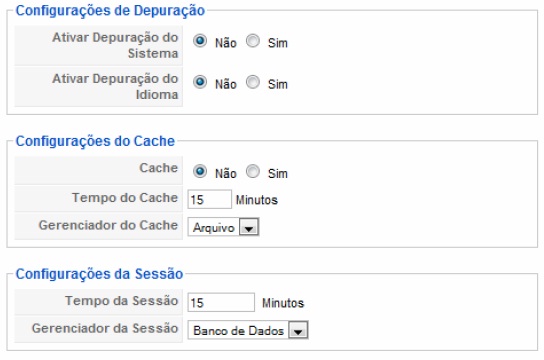
Task: Click the Configurações do Cache heading
Action: coord(95,141)
